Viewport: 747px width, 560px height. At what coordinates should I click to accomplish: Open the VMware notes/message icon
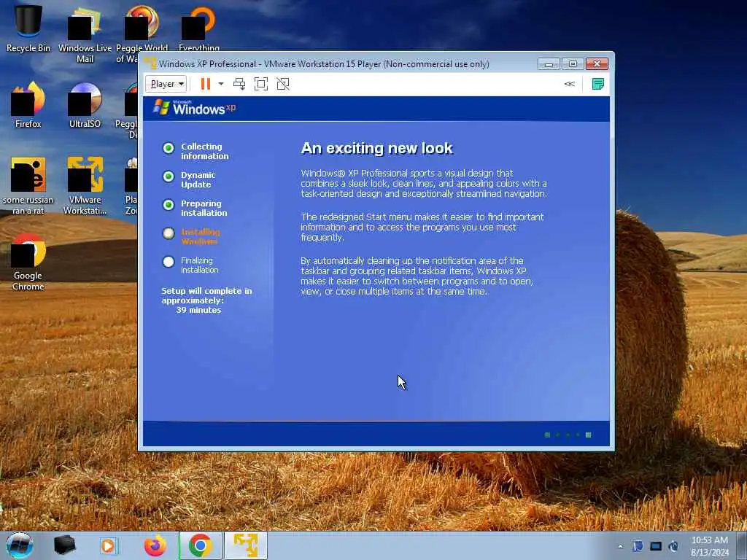click(598, 84)
